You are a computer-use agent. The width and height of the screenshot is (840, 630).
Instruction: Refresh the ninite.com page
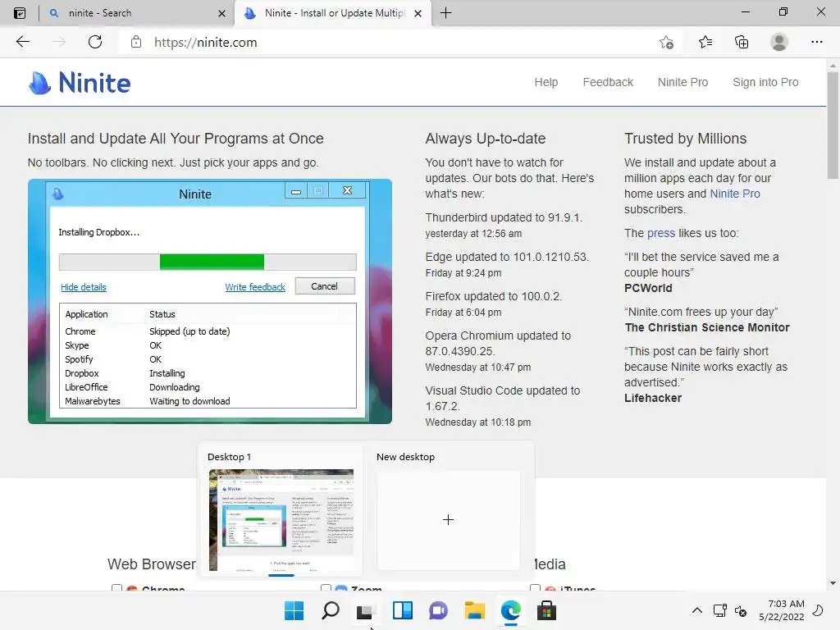(x=95, y=42)
